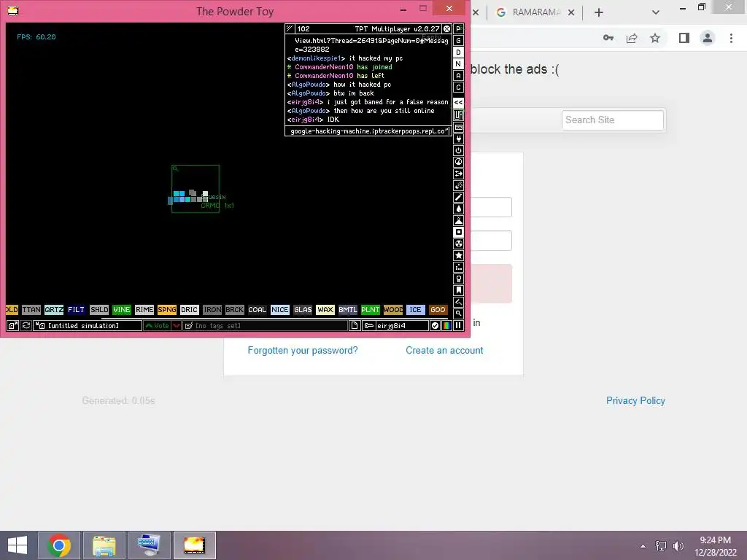Click the Vote up button
The height and width of the screenshot is (560, 747).
point(158,326)
